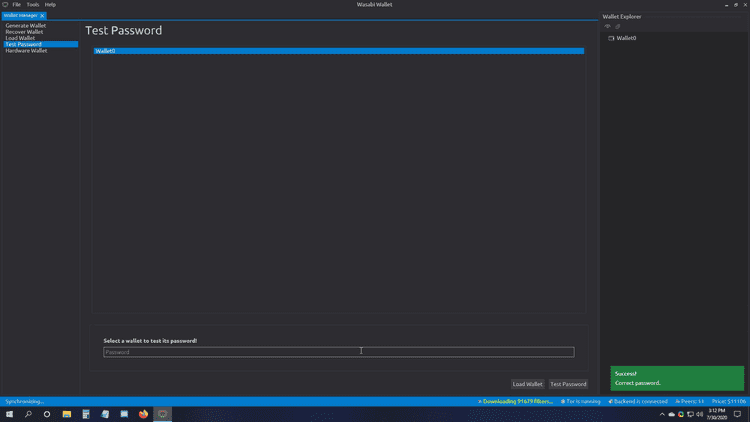This screenshot has height=422, width=750.
Task: Click the Load Wallet button
Action: (528, 384)
